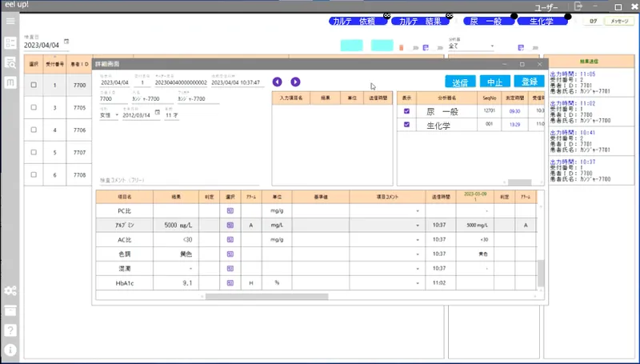640x364 pixels.
Task: Expand the 女性 gender dropdown
Action: click(x=116, y=114)
